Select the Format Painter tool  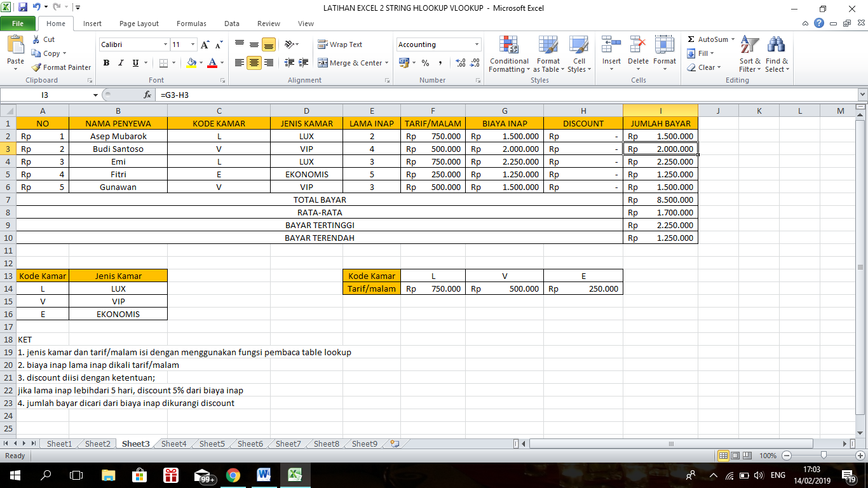(x=60, y=67)
